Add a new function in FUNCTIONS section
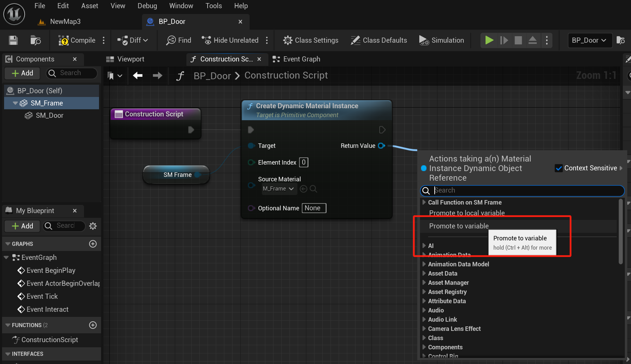The image size is (631, 364). 93,325
